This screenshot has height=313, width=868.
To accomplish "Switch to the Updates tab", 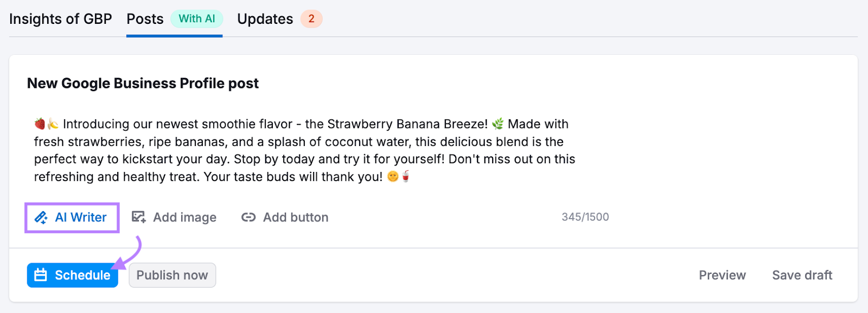I will (265, 18).
